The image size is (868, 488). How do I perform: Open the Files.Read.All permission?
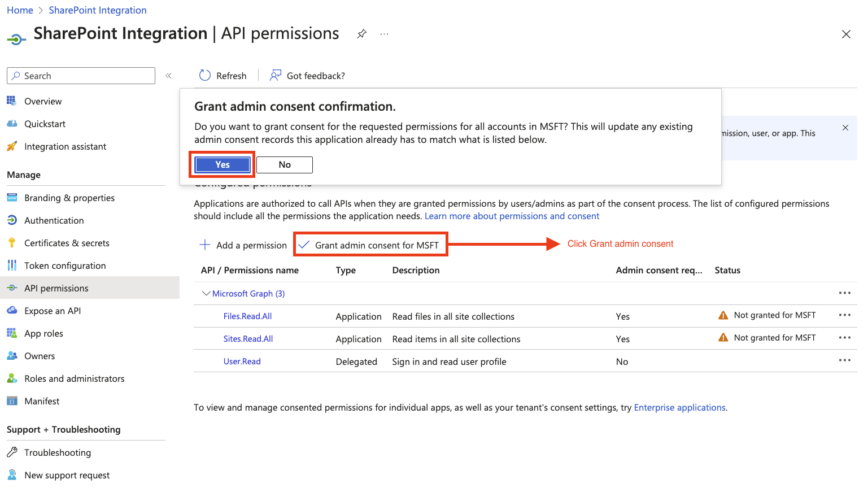coord(247,316)
